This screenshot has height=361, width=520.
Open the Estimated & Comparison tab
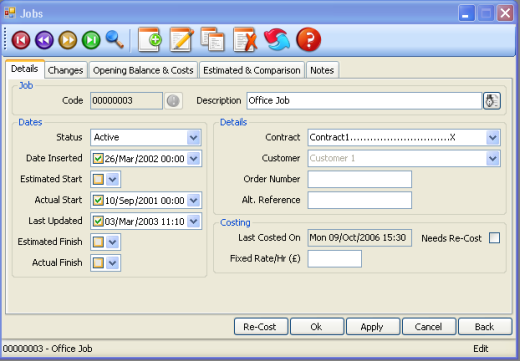252,70
